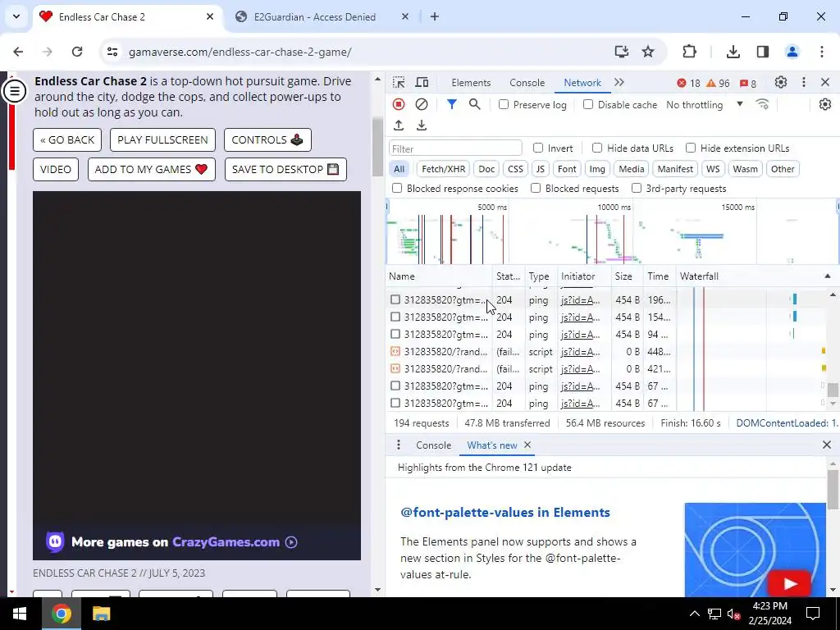Viewport: 840px width, 630px height.
Task: Enable Blocked requests filter
Action: tap(535, 188)
